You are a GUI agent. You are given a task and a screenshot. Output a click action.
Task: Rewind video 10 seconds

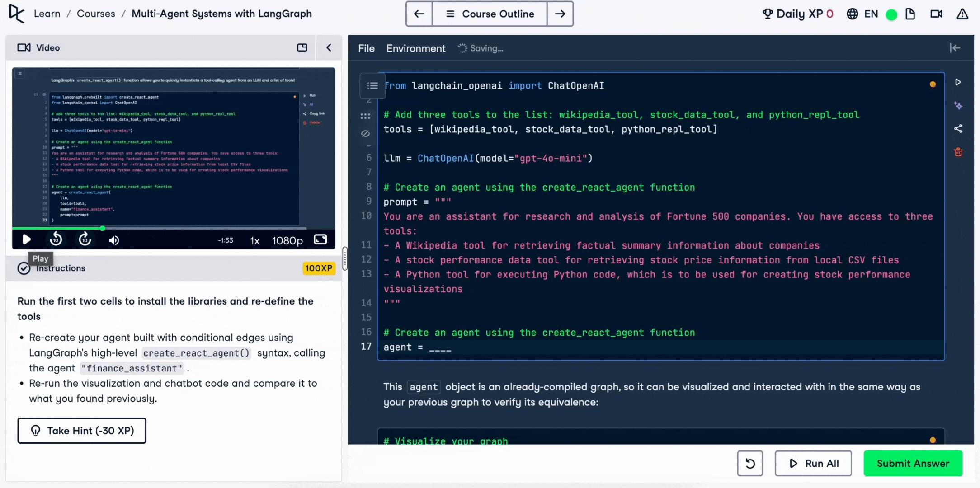pos(56,239)
